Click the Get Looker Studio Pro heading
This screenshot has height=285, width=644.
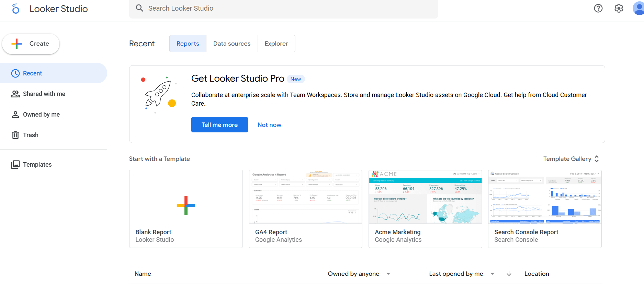(x=238, y=79)
